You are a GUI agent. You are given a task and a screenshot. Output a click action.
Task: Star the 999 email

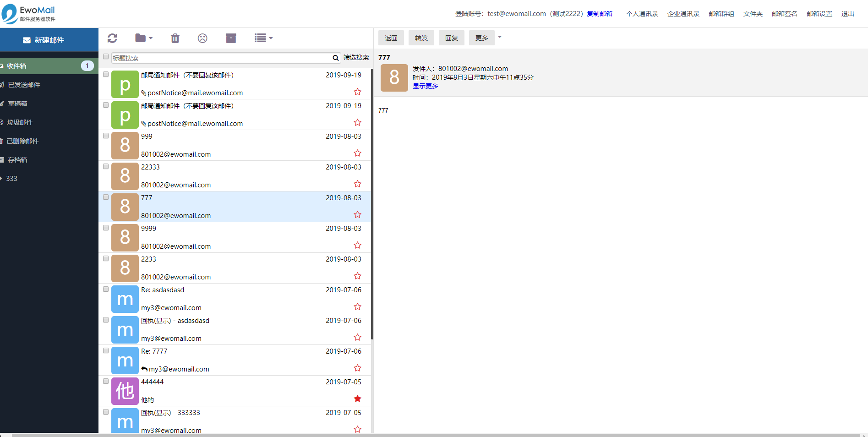pos(358,153)
